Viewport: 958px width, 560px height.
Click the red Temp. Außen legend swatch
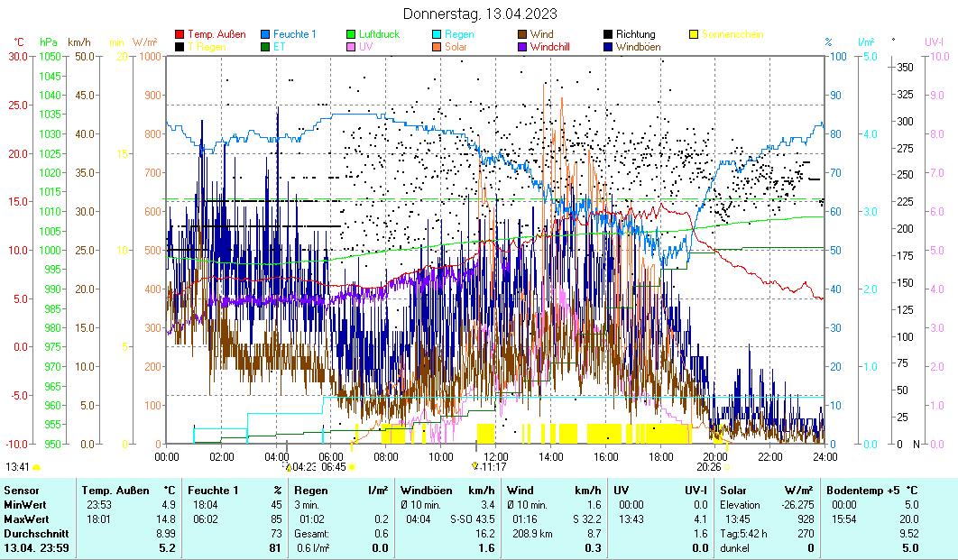click(180, 35)
